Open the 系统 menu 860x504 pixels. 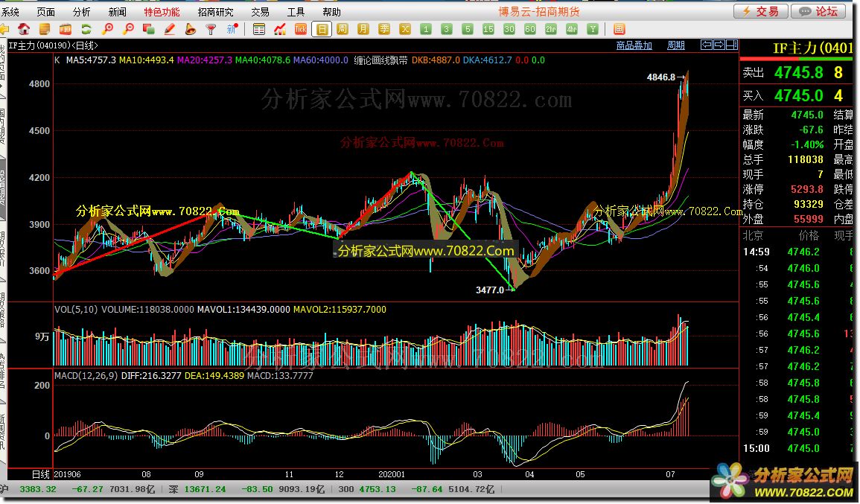point(10,11)
